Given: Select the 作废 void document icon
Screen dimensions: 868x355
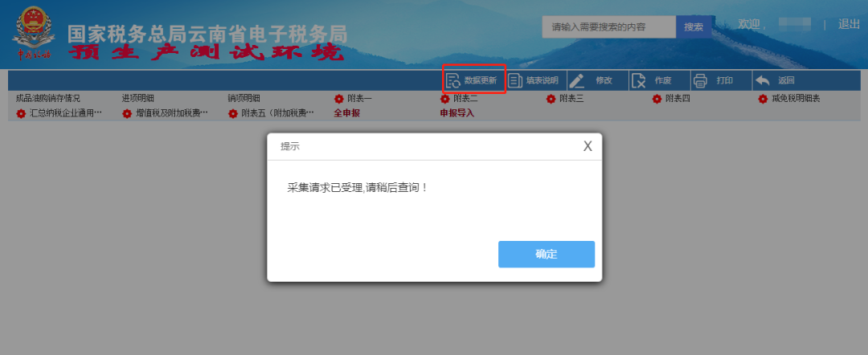Looking at the screenshot, I should pos(639,81).
